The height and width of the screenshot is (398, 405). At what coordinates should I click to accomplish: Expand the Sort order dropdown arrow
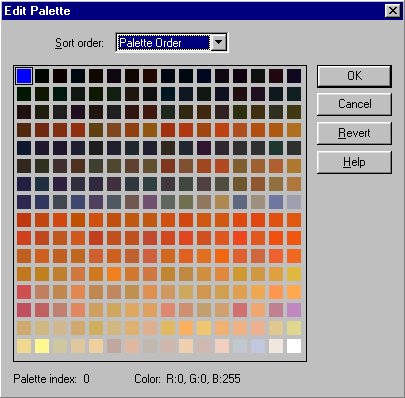(219, 42)
